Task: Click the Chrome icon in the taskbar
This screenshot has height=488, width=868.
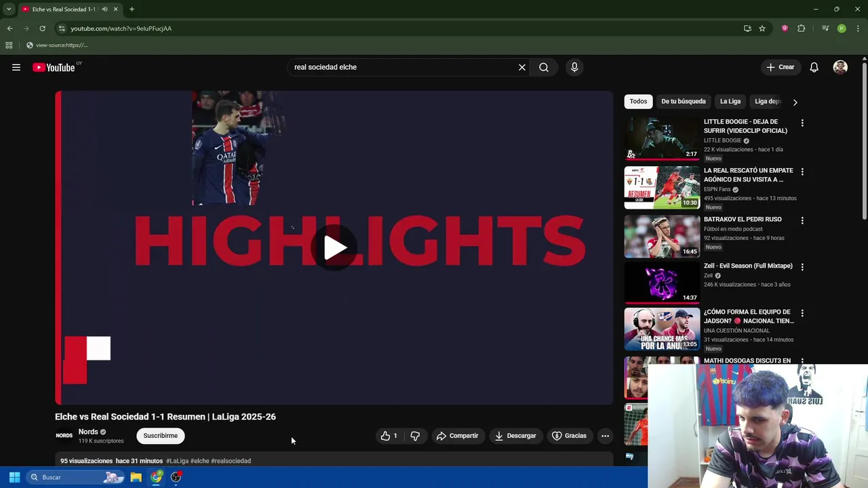Action: 157,477
